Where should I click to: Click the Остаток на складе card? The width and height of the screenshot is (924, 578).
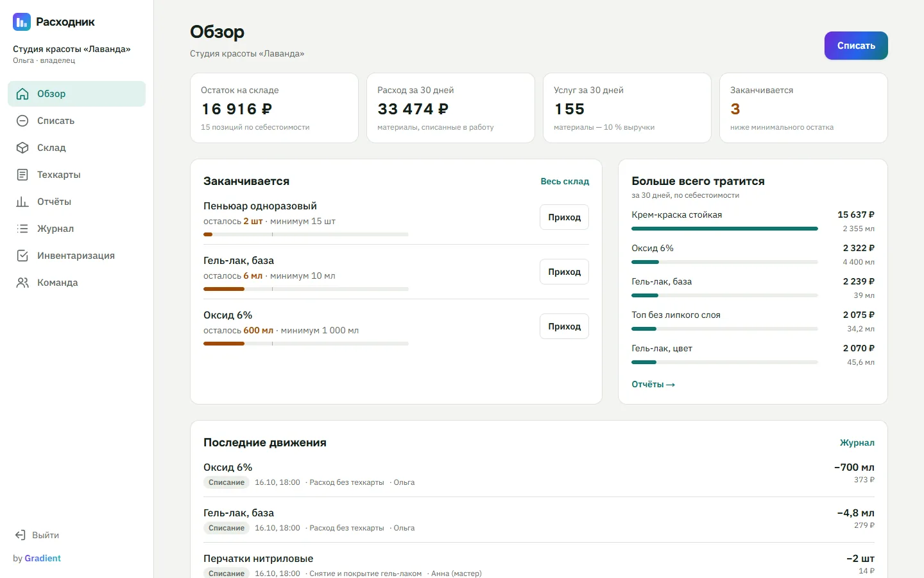pos(274,108)
